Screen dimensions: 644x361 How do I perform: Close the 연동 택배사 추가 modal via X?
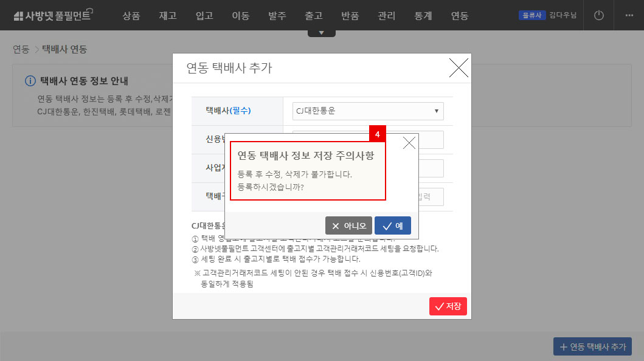click(459, 68)
